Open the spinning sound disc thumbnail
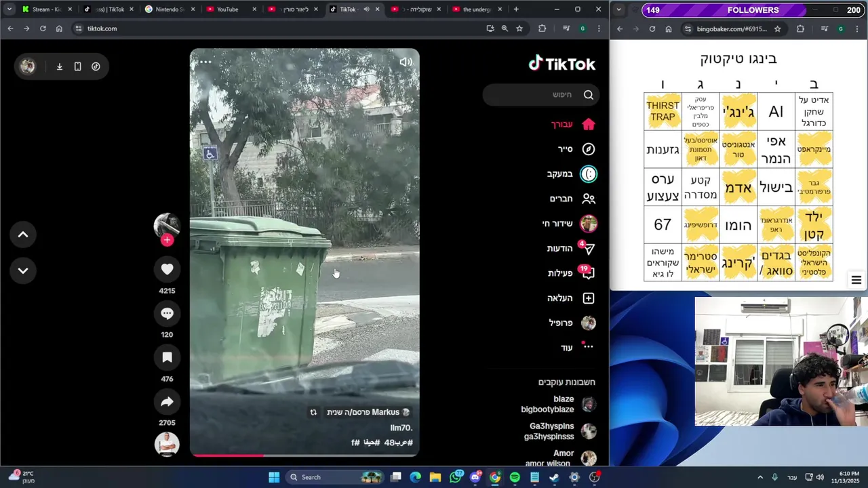Viewport: 868px width, 488px height. 167,444
